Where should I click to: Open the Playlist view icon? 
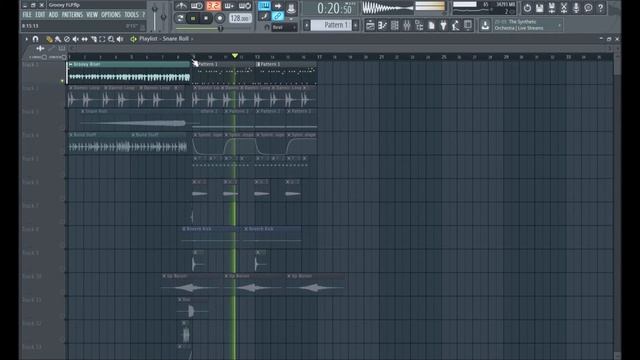[370, 26]
